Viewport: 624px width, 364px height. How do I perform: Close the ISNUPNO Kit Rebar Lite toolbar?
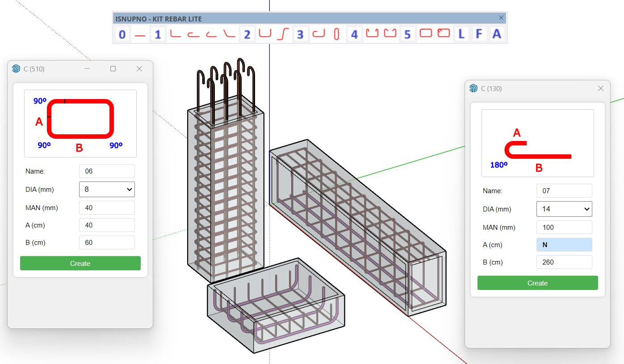(501, 18)
